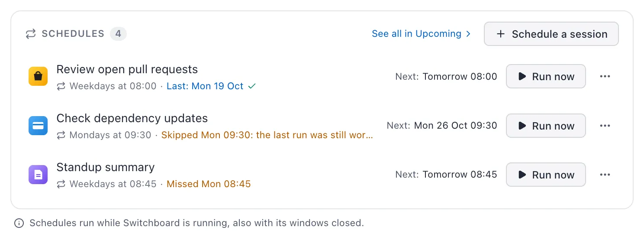Open the three-dot menu for Standup summary
Viewport: 644px width, 240px height.
(x=605, y=175)
